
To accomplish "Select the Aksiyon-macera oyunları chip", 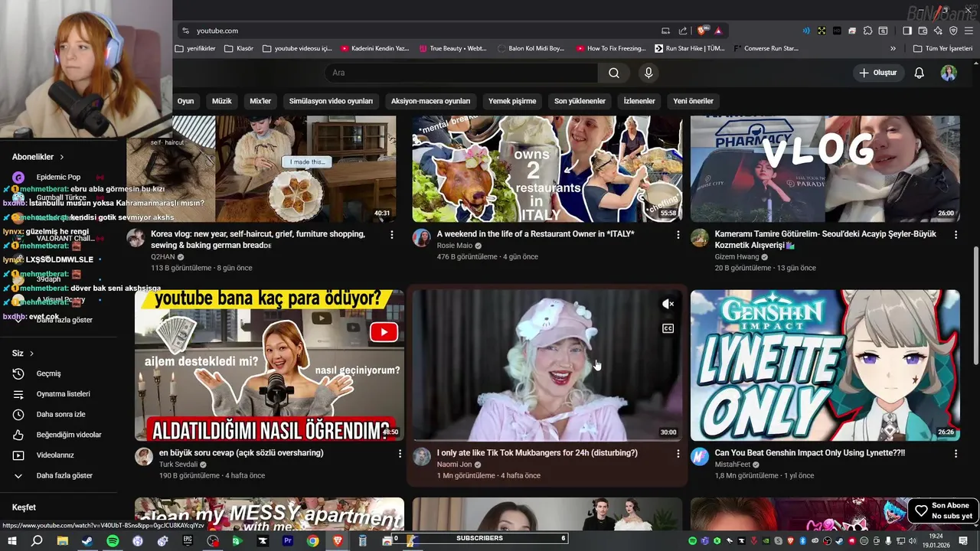I will tap(430, 101).
